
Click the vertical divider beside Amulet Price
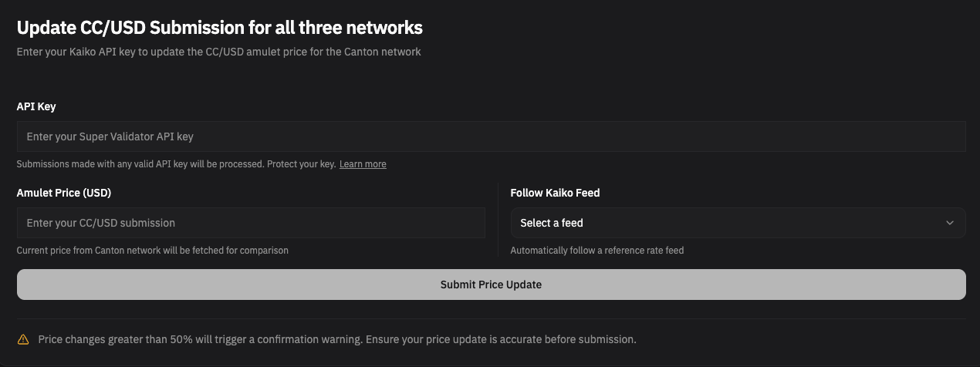498,220
